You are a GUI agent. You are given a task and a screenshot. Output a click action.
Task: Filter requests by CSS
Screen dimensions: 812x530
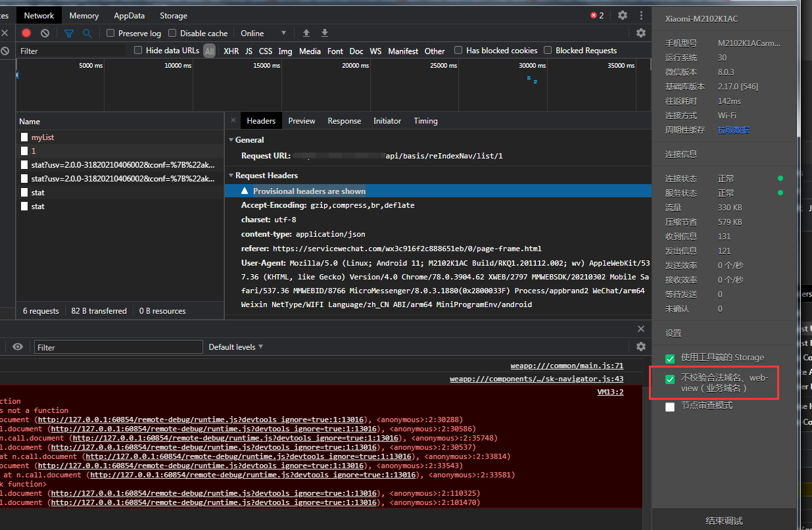pos(266,51)
